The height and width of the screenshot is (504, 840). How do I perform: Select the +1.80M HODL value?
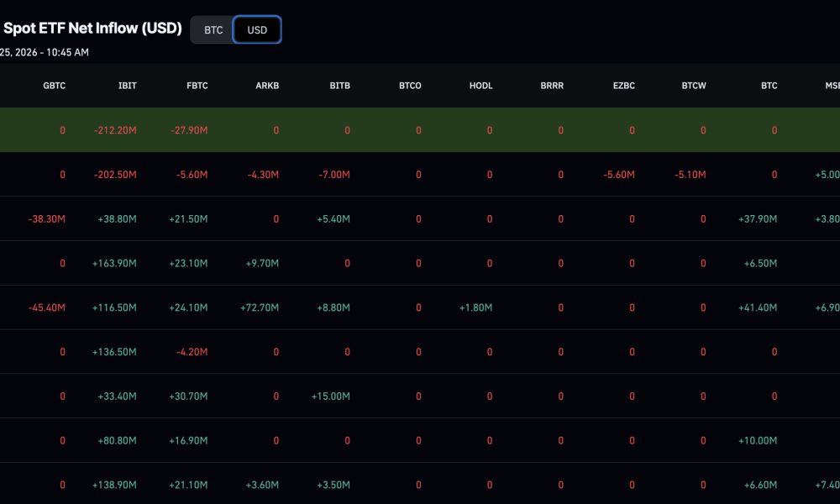tap(475, 308)
